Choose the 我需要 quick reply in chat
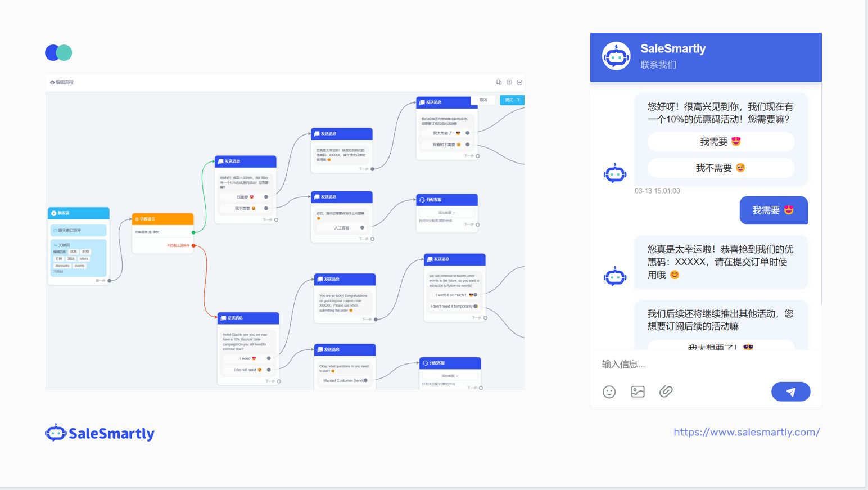Viewport: 868px width, 490px height. pyautogui.click(x=721, y=142)
